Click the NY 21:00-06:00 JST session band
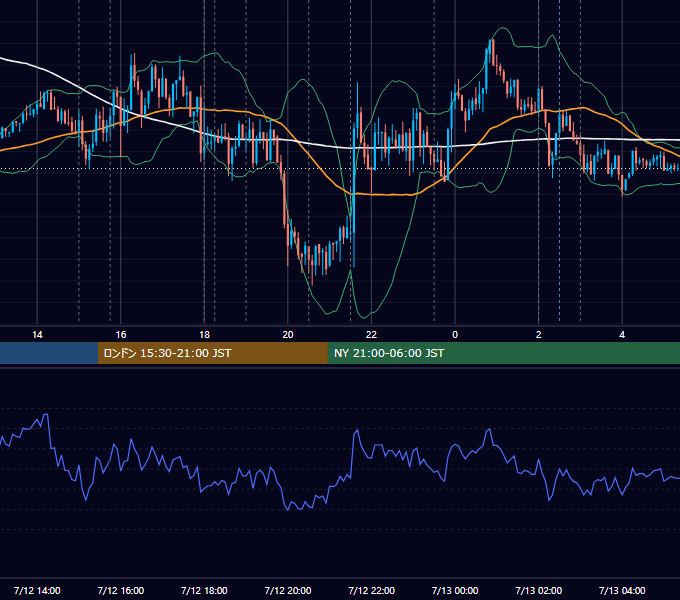 pos(503,353)
